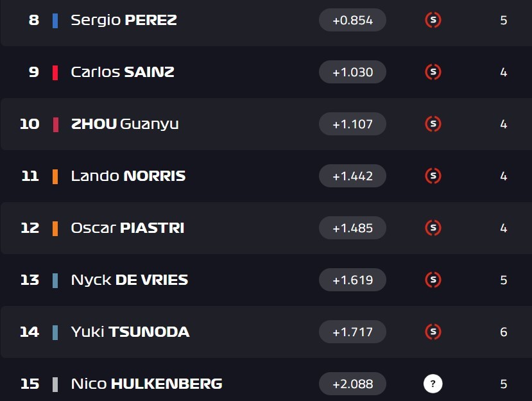This screenshot has height=401, width=532.
Task: Click the +1.030 gap badge
Action: tap(352, 72)
